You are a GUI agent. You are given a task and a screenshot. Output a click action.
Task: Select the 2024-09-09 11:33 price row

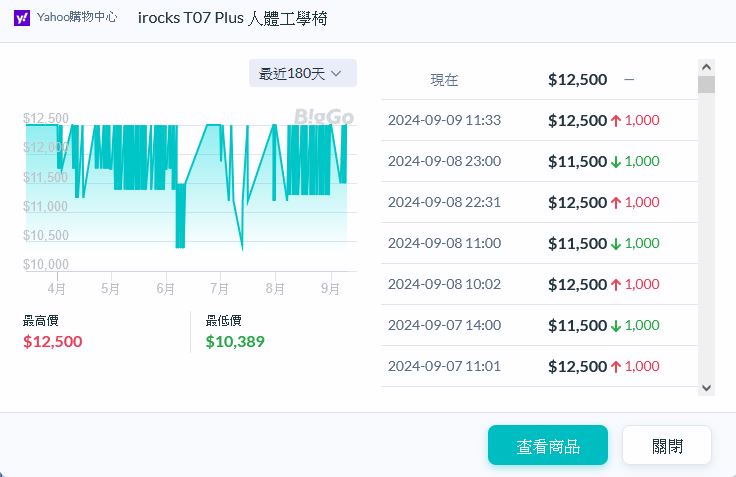pos(538,120)
